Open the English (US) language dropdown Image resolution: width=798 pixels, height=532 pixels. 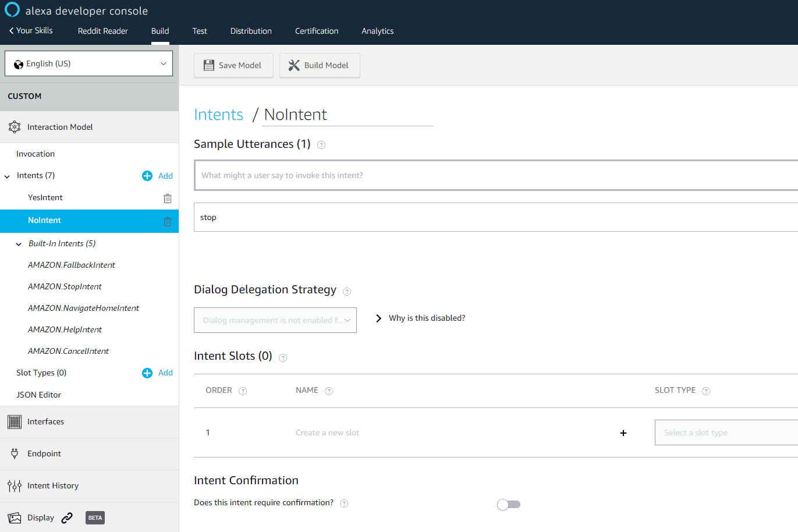(89, 63)
